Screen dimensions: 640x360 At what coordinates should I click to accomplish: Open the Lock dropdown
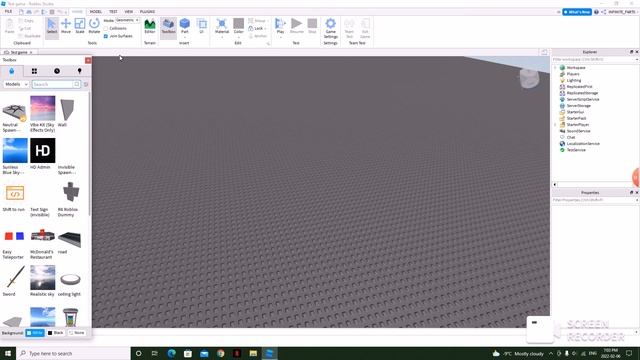tap(258, 28)
